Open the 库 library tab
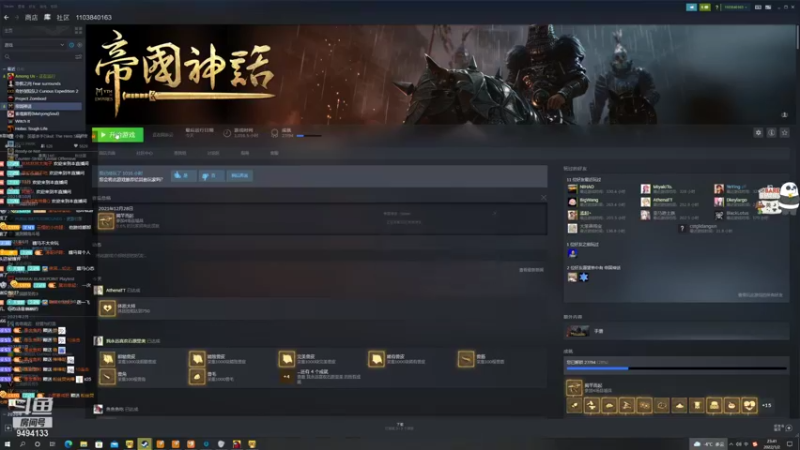 click(47, 17)
